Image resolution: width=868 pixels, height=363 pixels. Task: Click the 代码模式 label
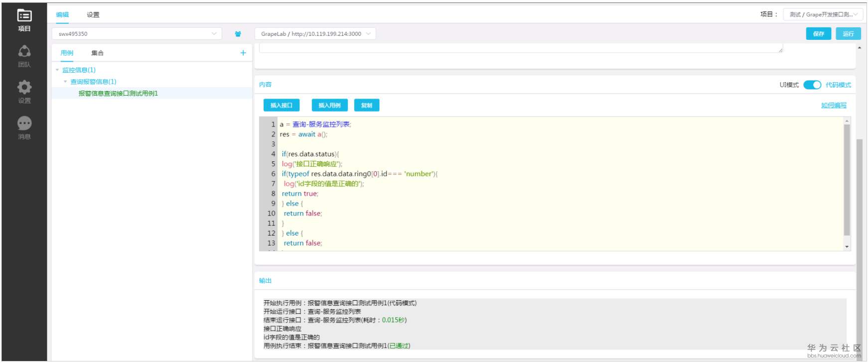pyautogui.click(x=838, y=85)
